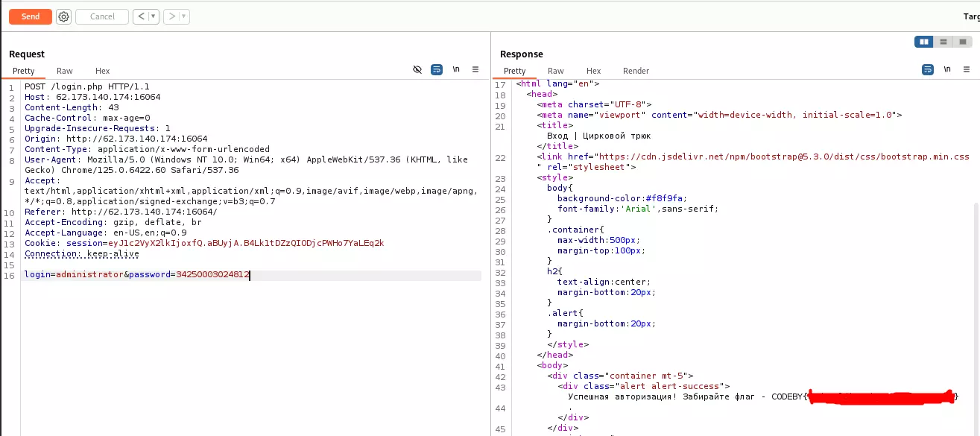Click the font-family:'Arial' CSS line
This screenshot has height=436, width=980.
pyautogui.click(x=637, y=209)
